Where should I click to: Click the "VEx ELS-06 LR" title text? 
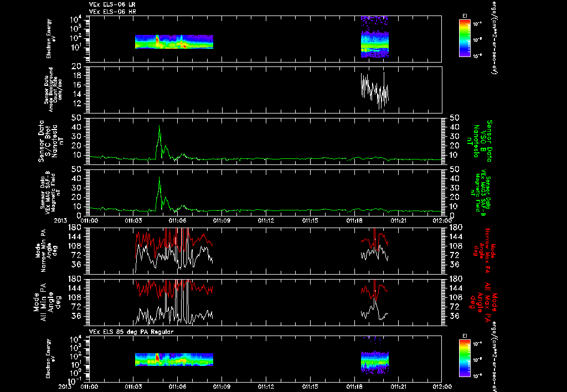coord(112,4)
